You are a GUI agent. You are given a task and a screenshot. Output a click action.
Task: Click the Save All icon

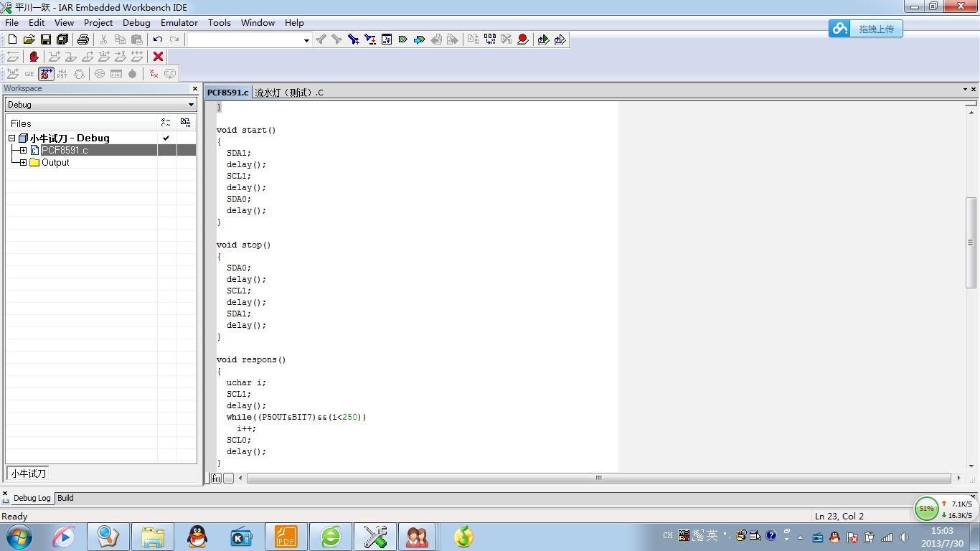tap(62, 39)
